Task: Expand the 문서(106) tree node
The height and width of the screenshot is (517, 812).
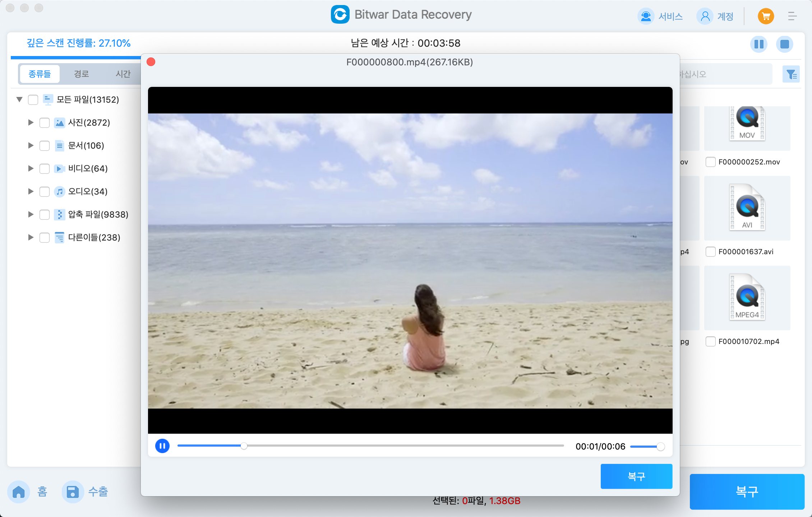Action: click(31, 145)
